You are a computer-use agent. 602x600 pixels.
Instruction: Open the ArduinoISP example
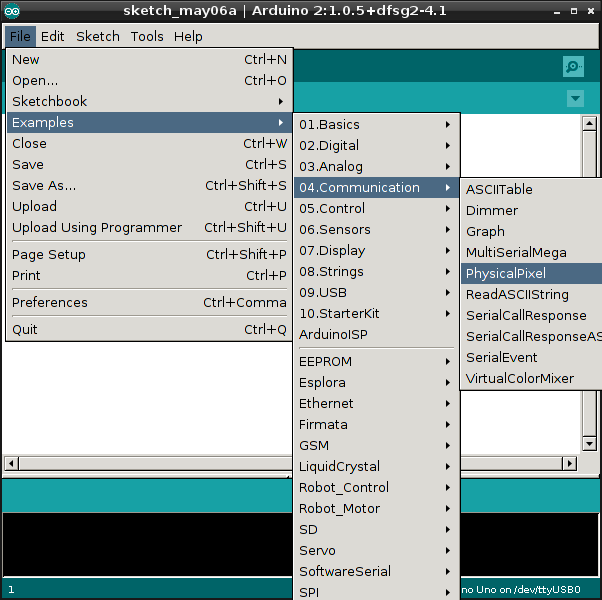(376, 334)
